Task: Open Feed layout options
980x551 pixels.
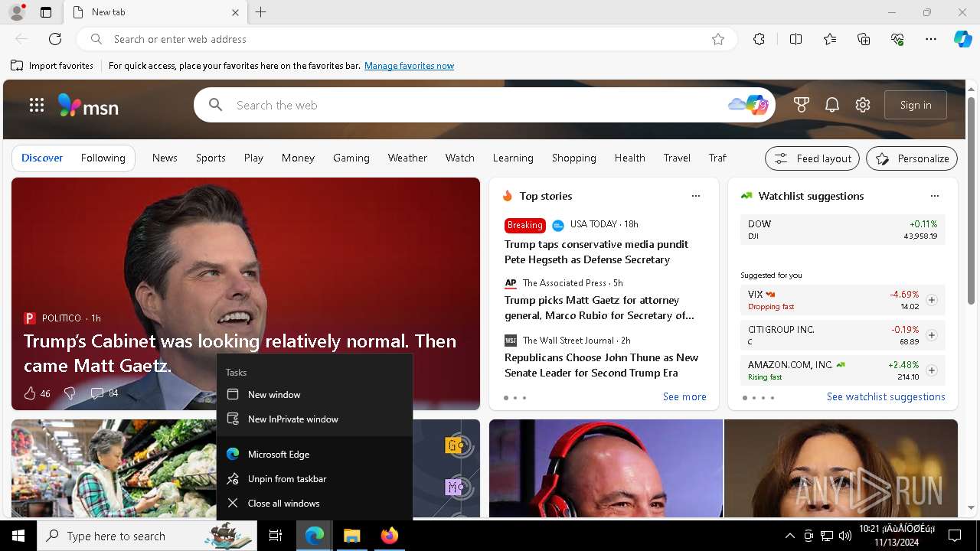Action: click(x=812, y=158)
